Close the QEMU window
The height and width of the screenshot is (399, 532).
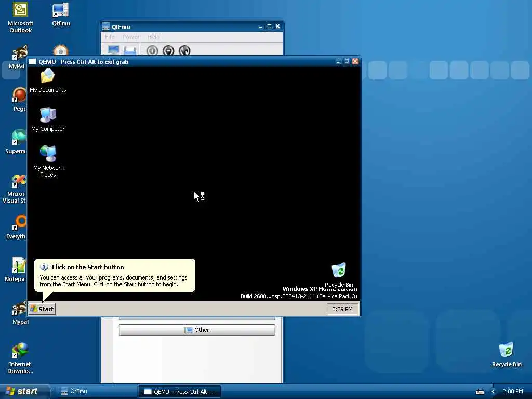(x=355, y=61)
